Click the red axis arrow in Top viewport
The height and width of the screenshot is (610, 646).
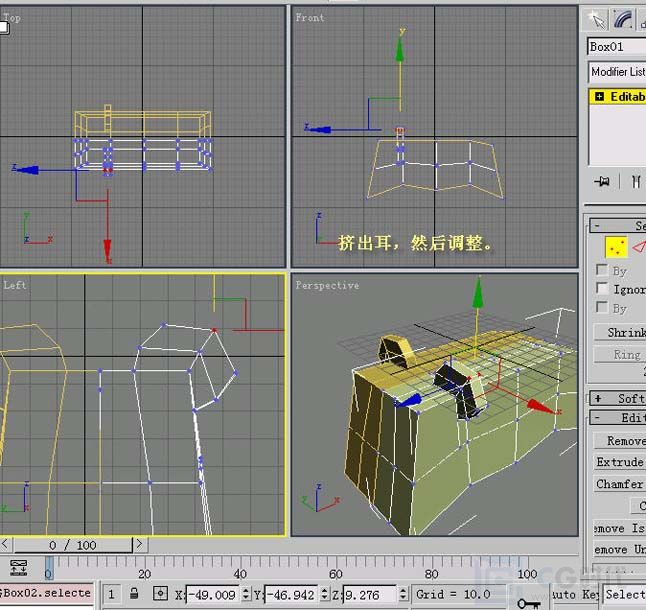point(108,250)
